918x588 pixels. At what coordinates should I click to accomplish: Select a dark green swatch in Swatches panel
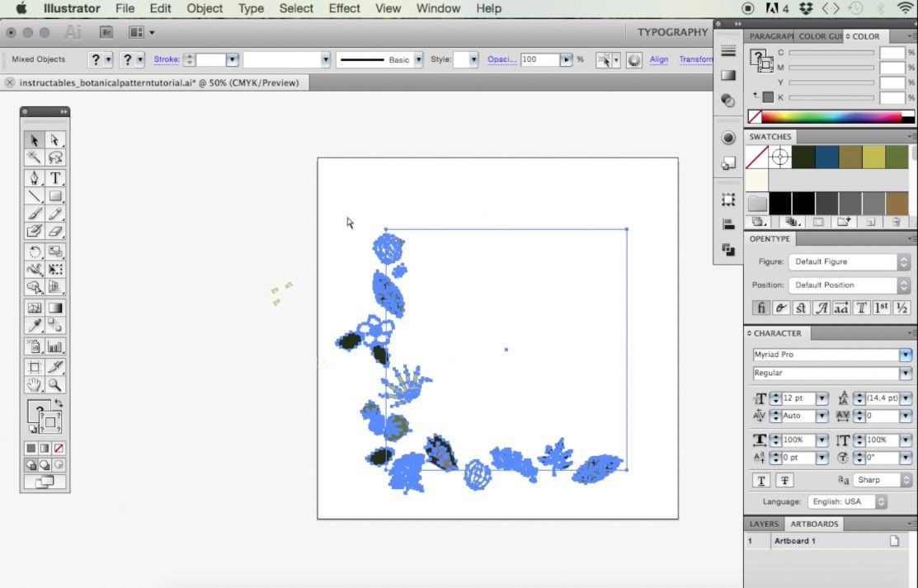click(803, 156)
